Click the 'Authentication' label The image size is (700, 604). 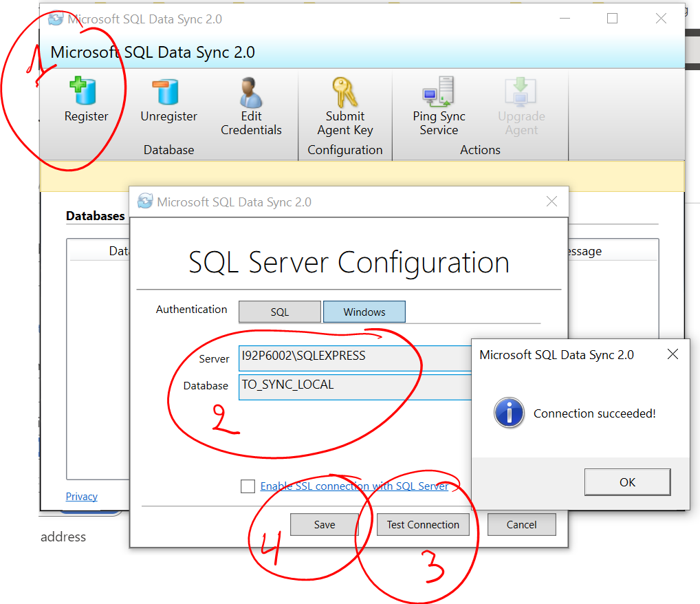[x=192, y=309]
